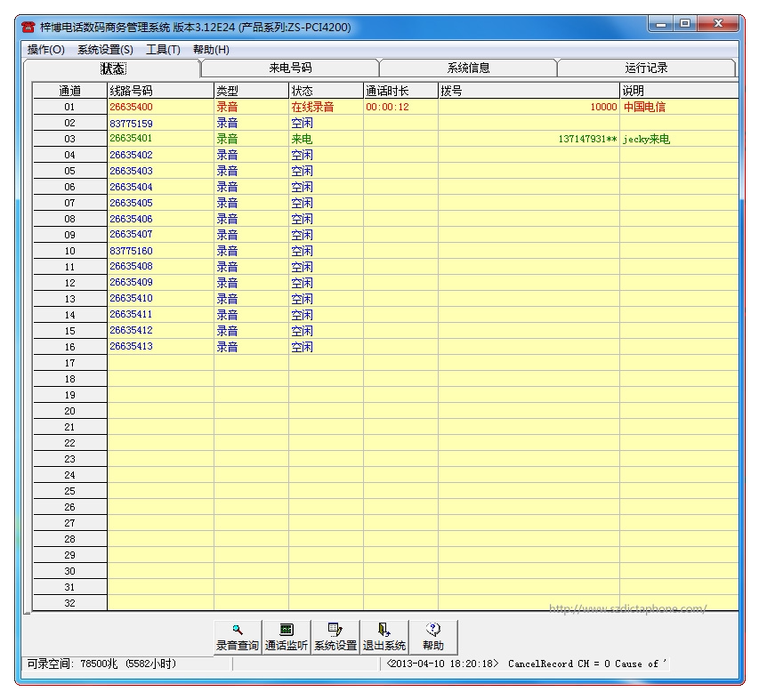Open the 操作(O) menu
The image size is (759, 700).
click(x=46, y=49)
